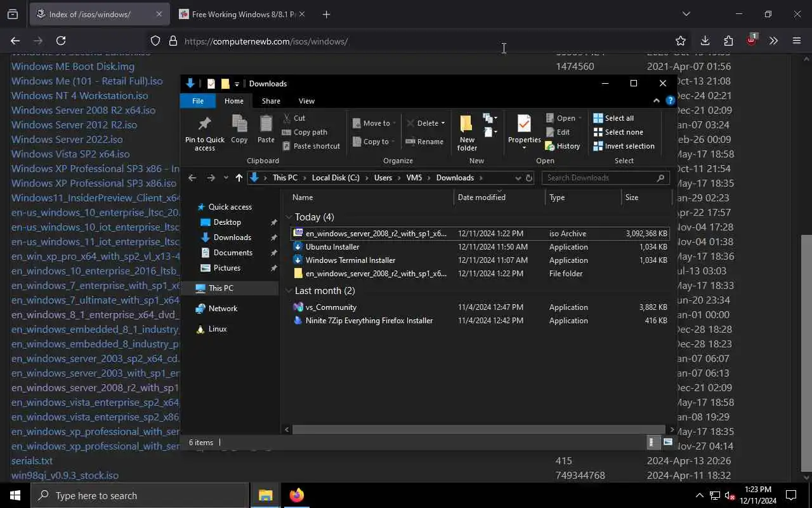Open notification center on taskbar

[x=791, y=495]
